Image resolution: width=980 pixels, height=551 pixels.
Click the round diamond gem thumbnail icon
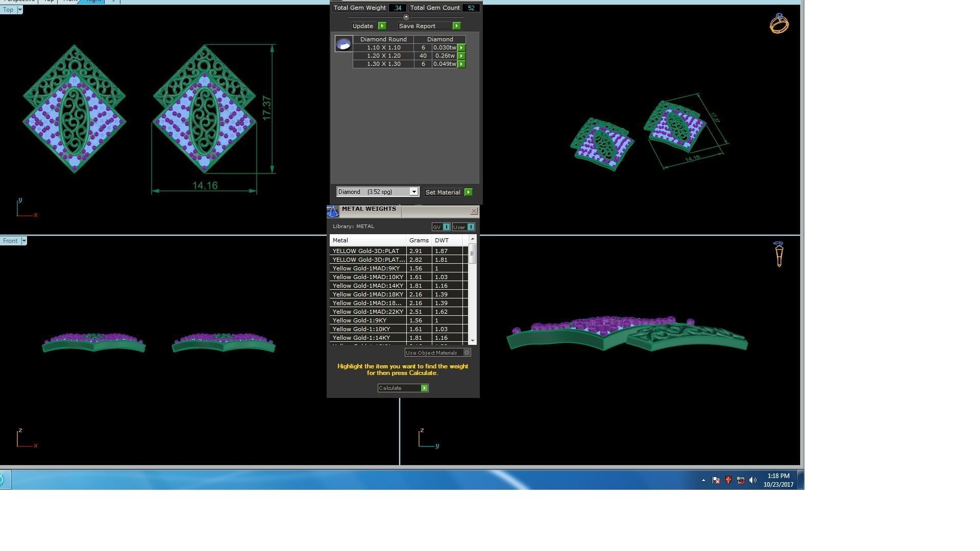pos(344,44)
